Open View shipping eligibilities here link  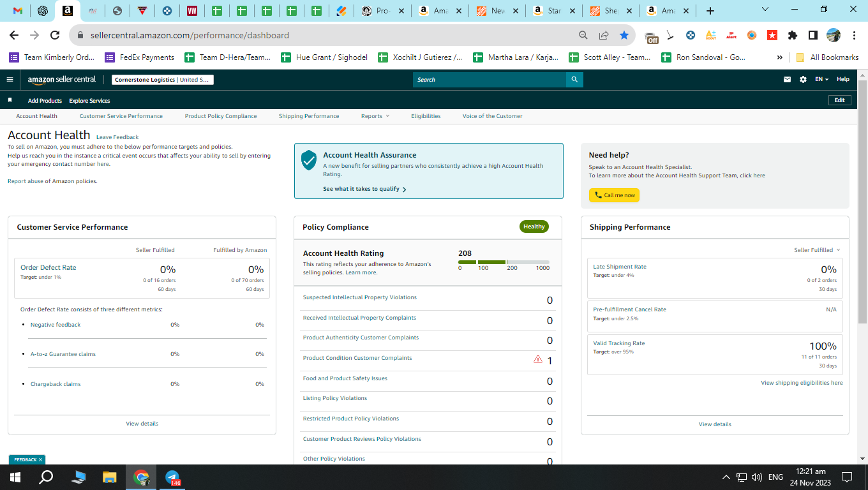(x=802, y=383)
